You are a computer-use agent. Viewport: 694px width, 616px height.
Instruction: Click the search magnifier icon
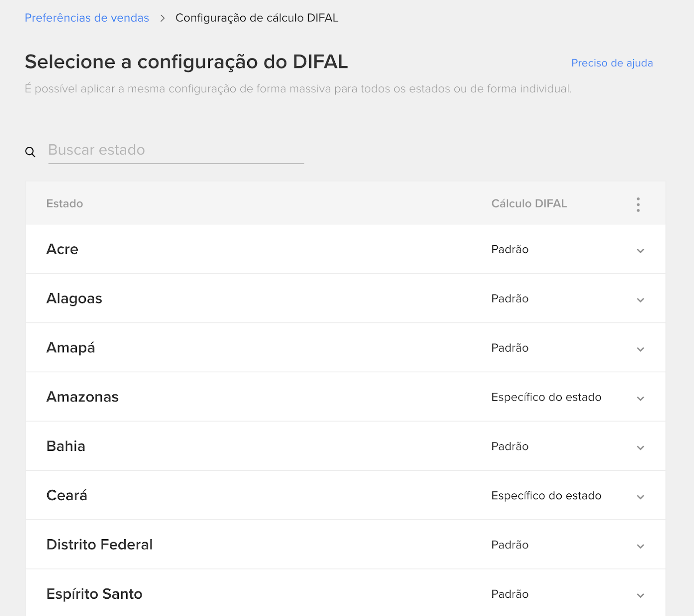click(x=30, y=152)
